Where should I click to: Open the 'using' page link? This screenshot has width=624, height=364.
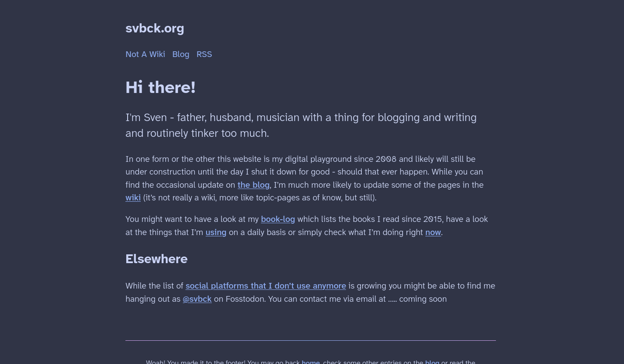tap(216, 232)
